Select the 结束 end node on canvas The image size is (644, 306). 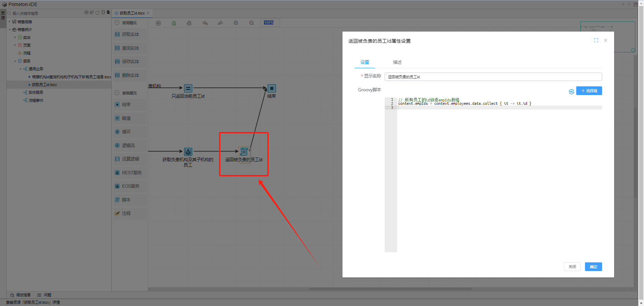pos(272,88)
